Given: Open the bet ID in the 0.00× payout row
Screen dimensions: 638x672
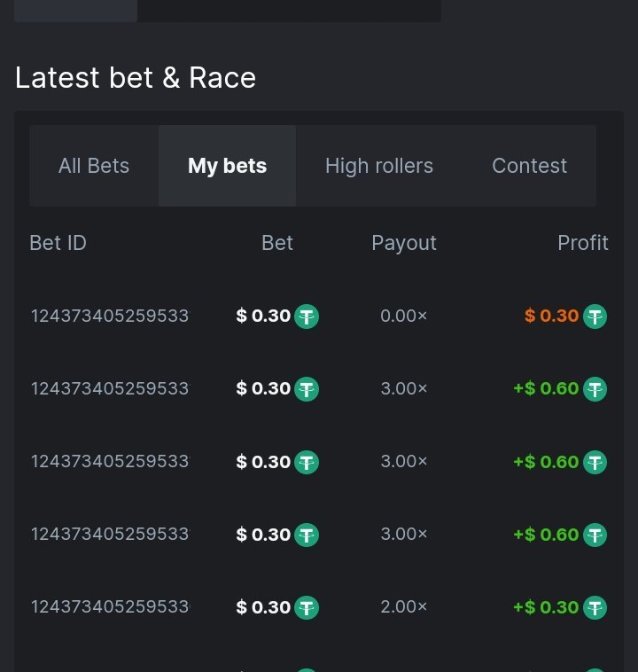Looking at the screenshot, I should pyautogui.click(x=110, y=316).
